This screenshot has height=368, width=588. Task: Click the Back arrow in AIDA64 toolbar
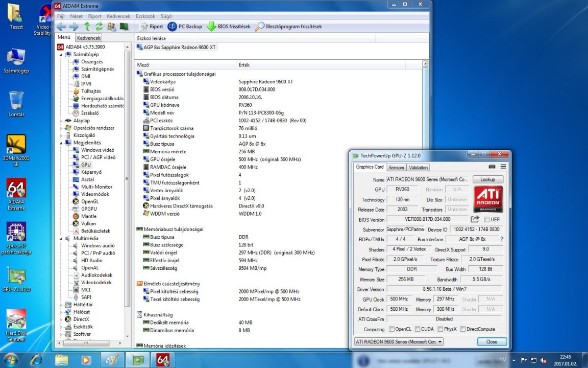point(61,27)
